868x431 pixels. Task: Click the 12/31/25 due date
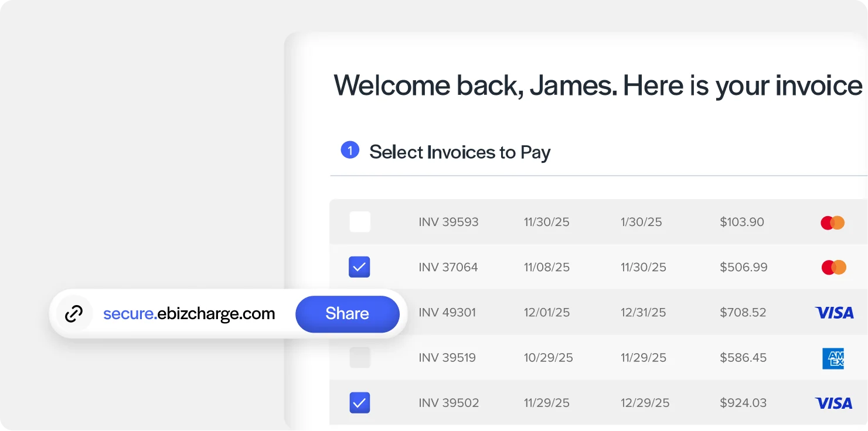coord(644,313)
